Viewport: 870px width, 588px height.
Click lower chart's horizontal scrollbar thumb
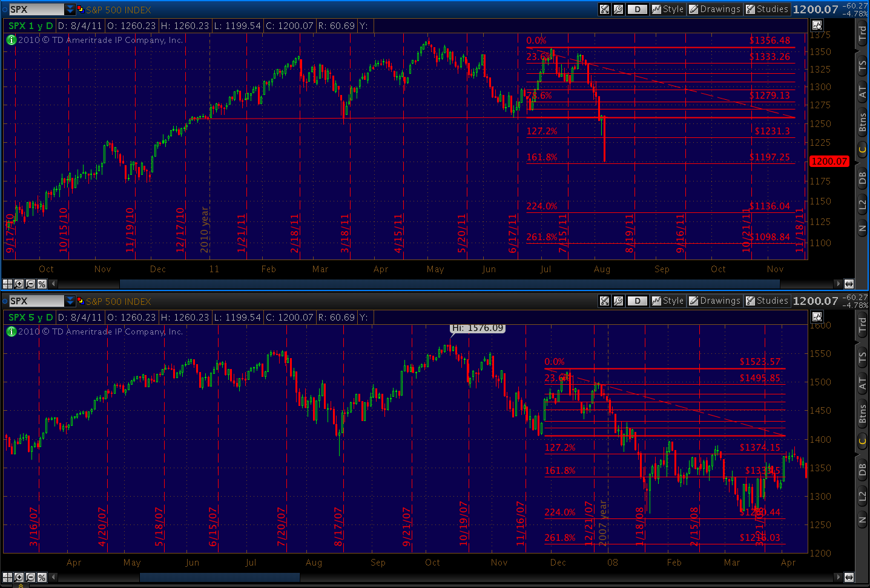point(219,577)
